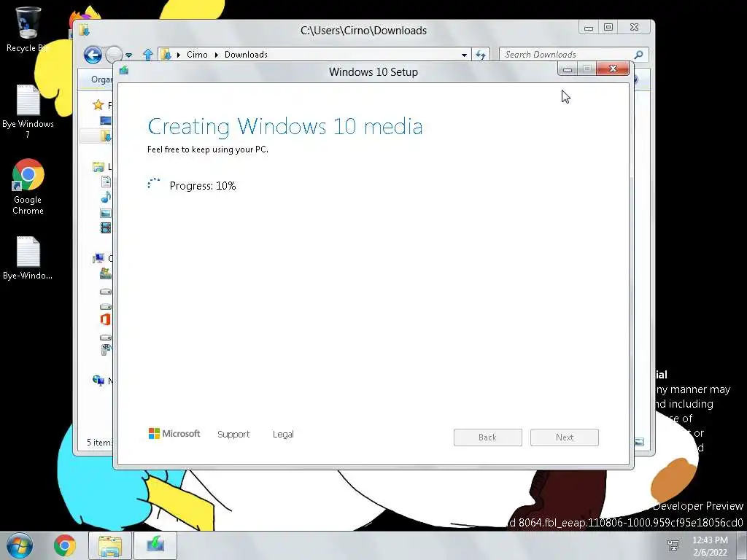
Task: Open the Recycle Bin desktop icon
Action: click(28, 29)
